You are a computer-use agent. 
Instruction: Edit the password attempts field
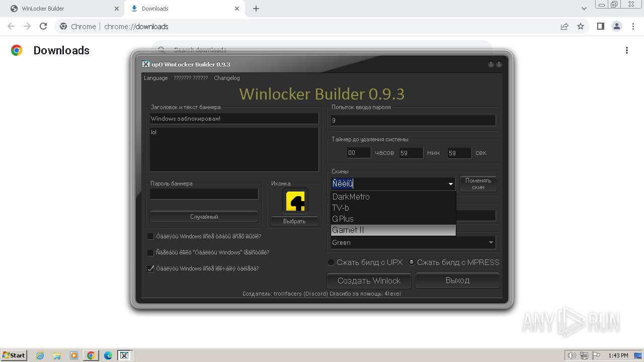pos(413,121)
